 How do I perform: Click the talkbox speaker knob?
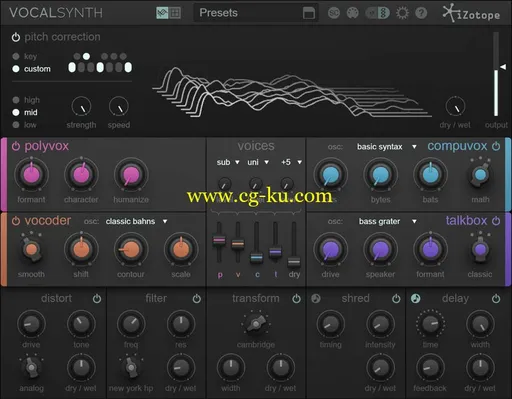380,249
